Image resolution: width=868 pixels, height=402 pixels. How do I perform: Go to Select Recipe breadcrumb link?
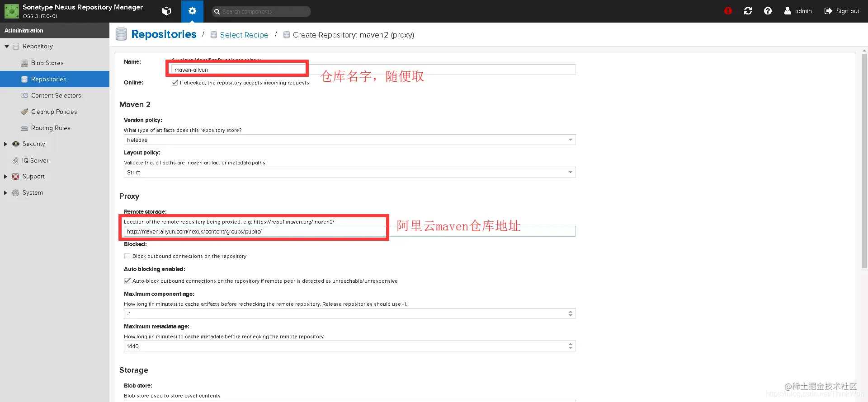[244, 35]
